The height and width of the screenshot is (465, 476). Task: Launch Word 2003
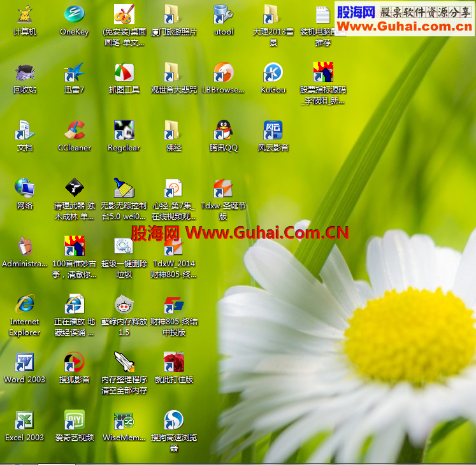pos(25,362)
